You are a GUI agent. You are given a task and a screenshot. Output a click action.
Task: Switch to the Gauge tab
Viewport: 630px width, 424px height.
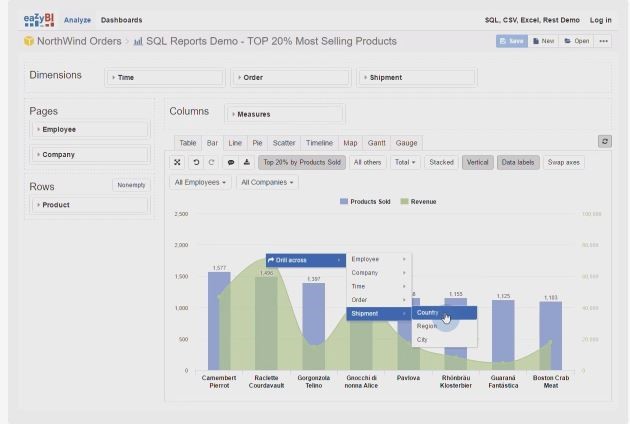[406, 143]
